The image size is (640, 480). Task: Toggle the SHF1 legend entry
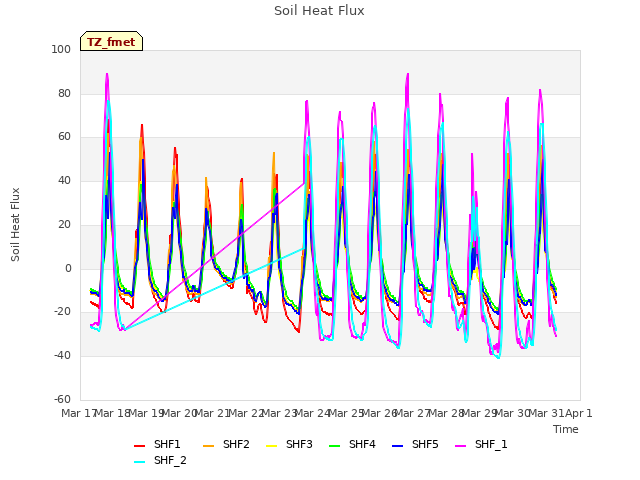pyautogui.click(x=157, y=444)
